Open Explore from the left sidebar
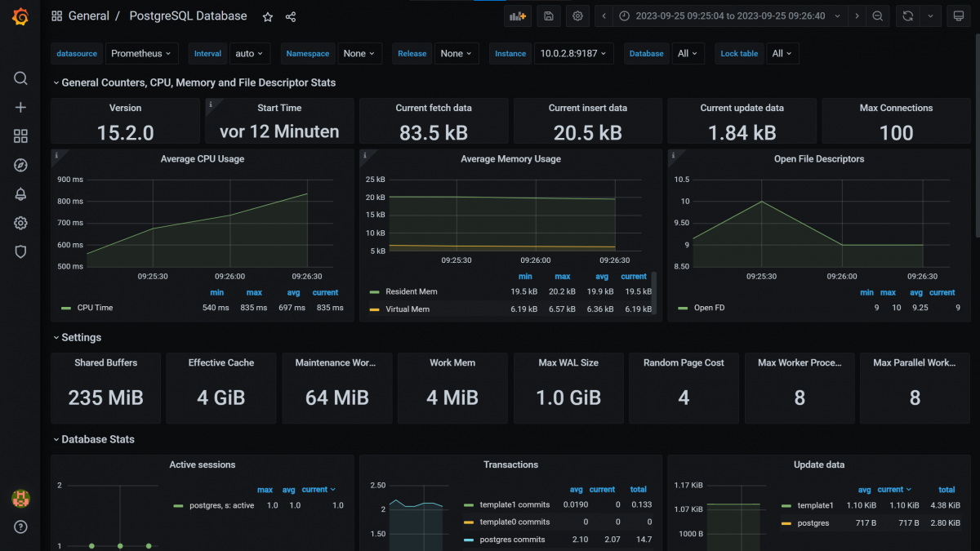Viewport: 980px width, 551px height. click(x=20, y=165)
